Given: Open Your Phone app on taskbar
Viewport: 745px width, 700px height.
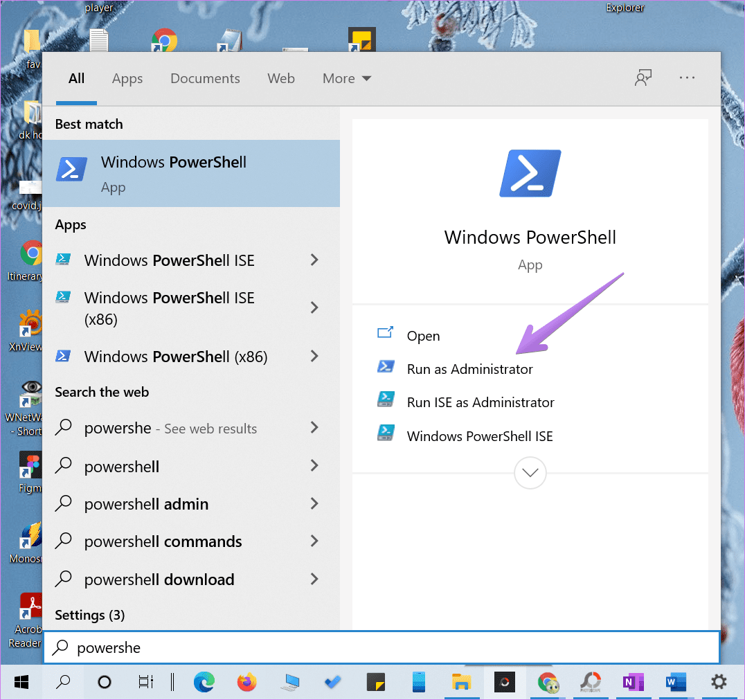Looking at the screenshot, I should click(419, 683).
